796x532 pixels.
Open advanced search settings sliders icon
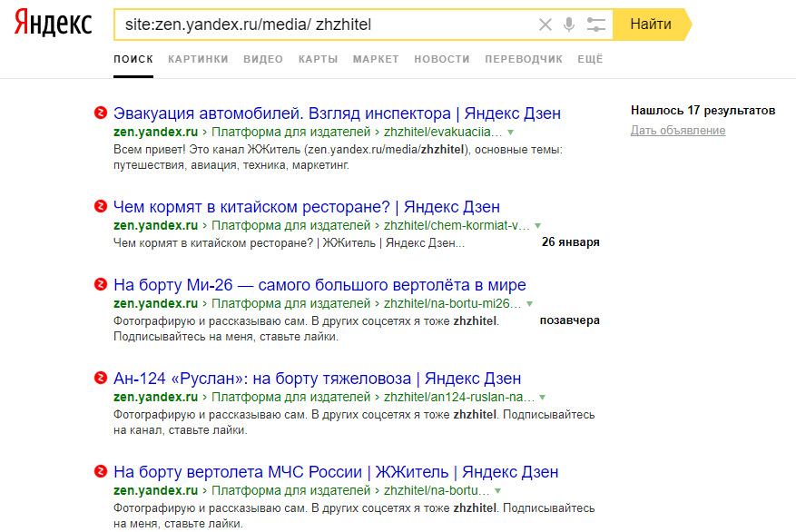(x=595, y=25)
